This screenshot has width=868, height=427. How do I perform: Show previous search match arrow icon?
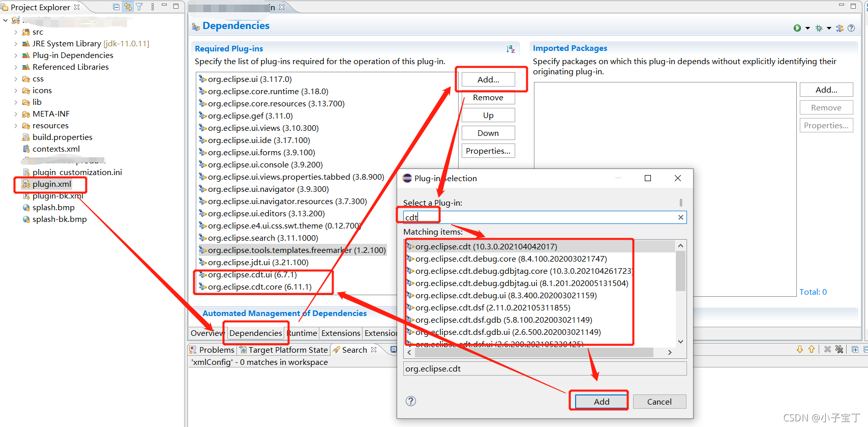click(812, 349)
